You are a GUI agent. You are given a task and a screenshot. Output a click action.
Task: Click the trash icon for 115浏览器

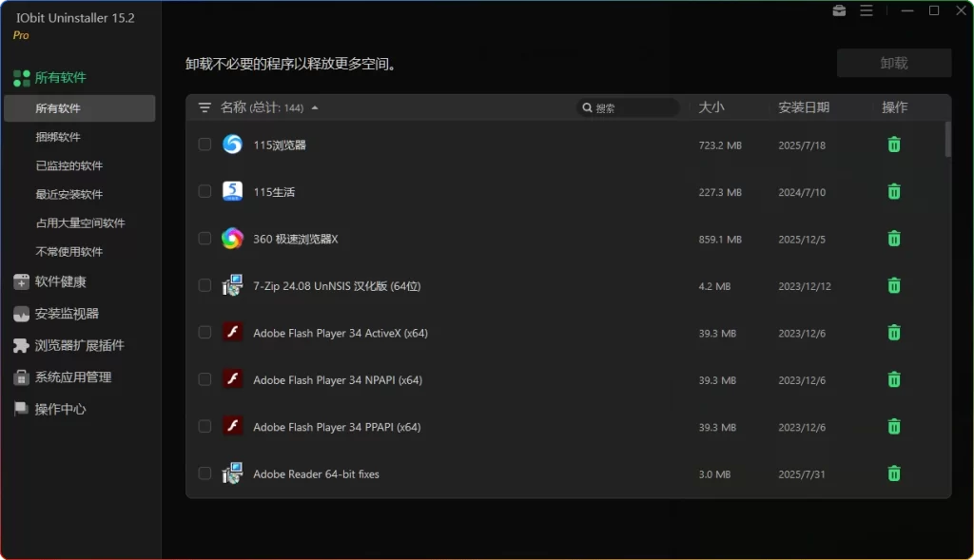click(x=894, y=145)
